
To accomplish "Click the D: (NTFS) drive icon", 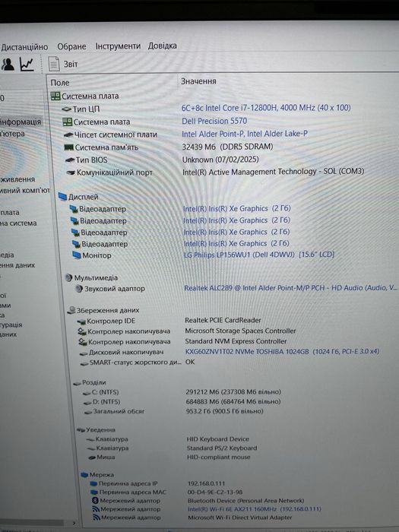I will (x=87, y=402).
